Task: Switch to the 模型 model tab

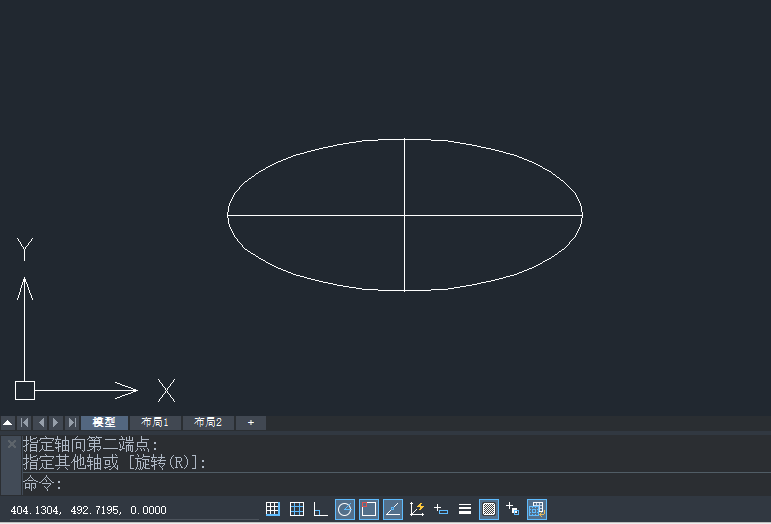Action: [104, 422]
